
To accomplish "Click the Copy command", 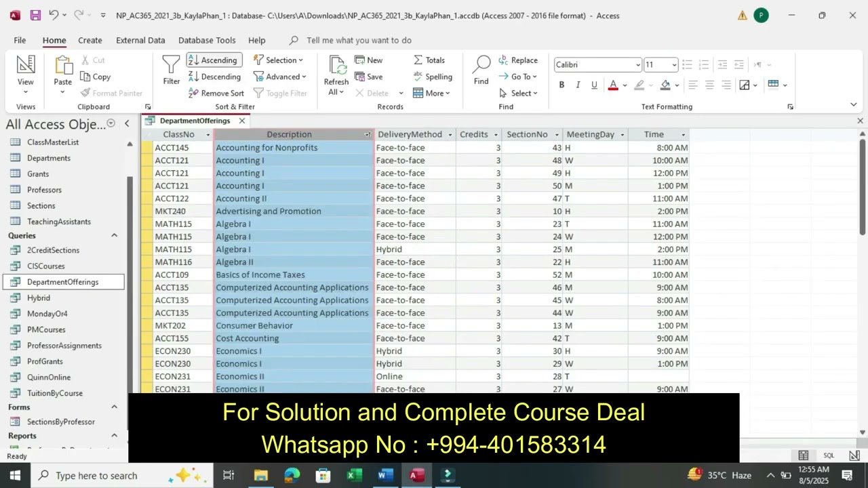I will pos(95,77).
